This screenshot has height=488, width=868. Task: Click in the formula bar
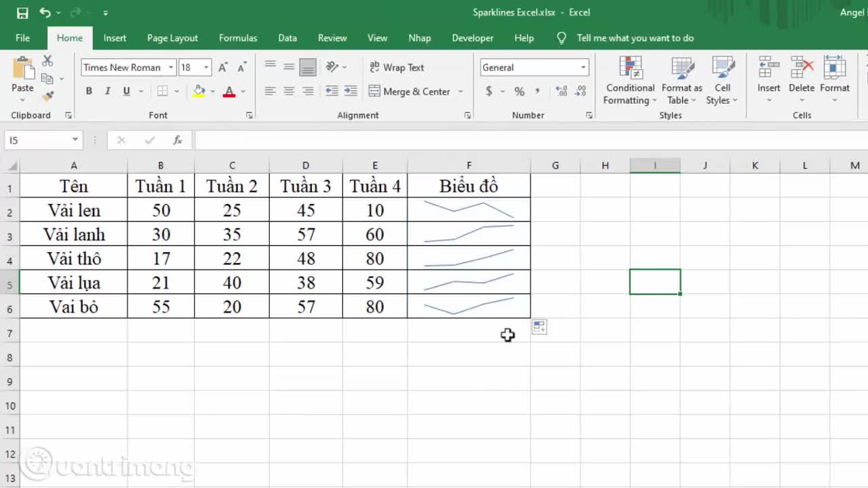pyautogui.click(x=531, y=140)
